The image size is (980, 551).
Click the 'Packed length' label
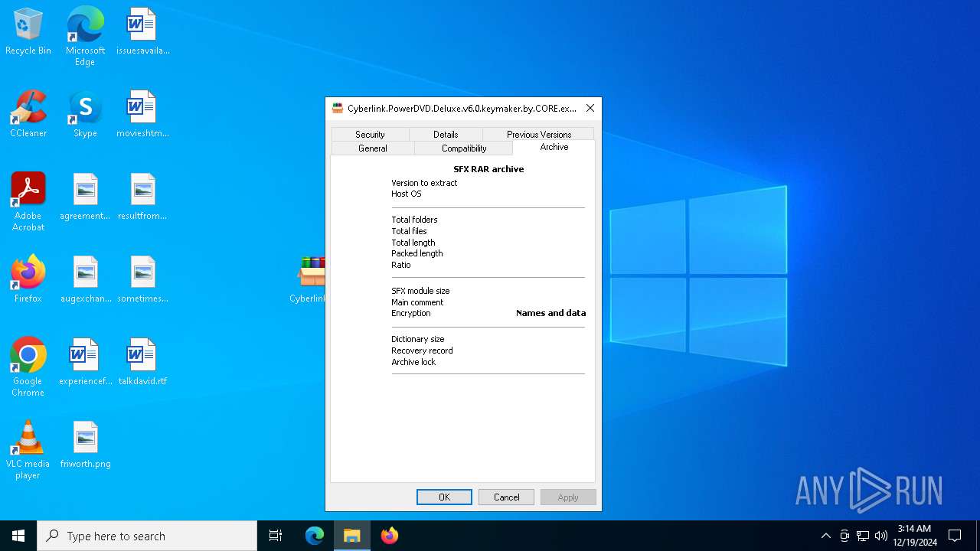point(417,253)
